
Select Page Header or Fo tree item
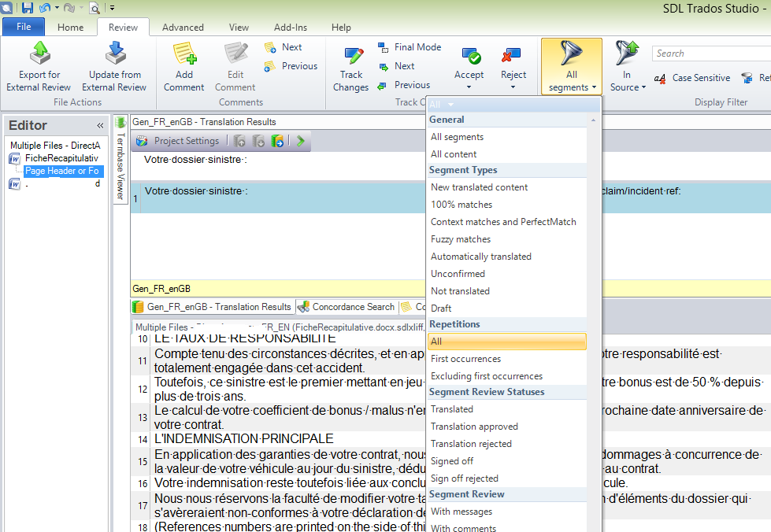click(64, 171)
